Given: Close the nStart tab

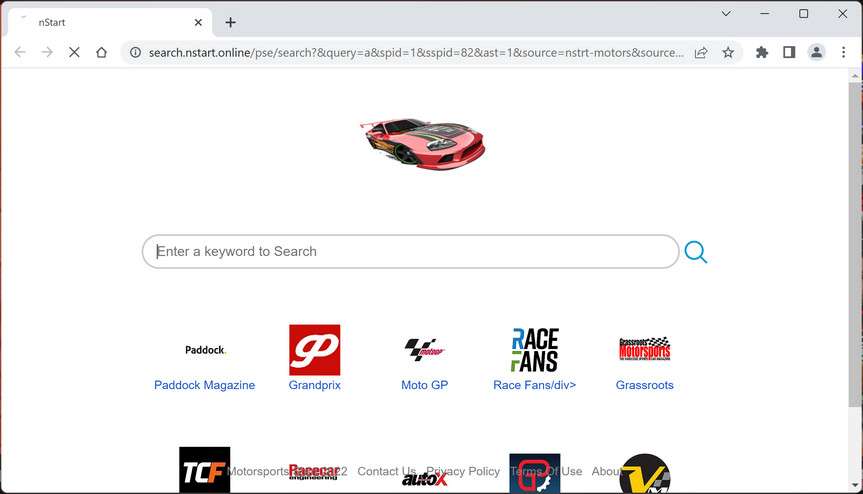Looking at the screenshot, I should 198,23.
